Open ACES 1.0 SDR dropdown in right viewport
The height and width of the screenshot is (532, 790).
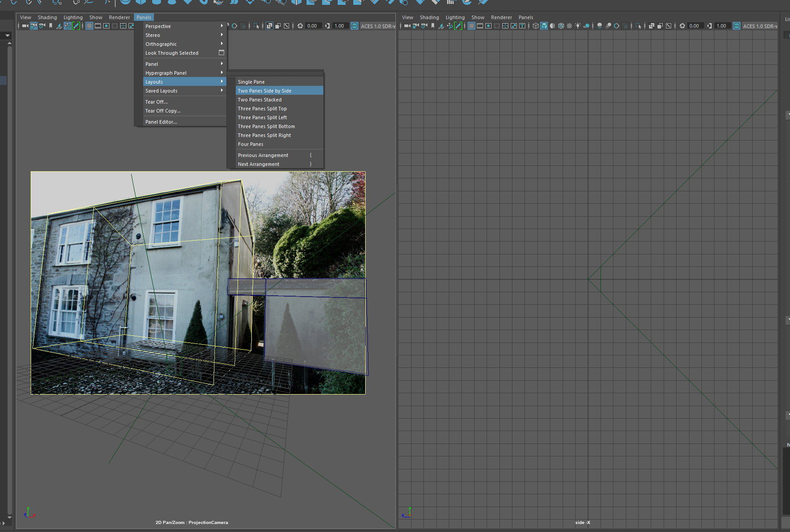(x=760, y=26)
